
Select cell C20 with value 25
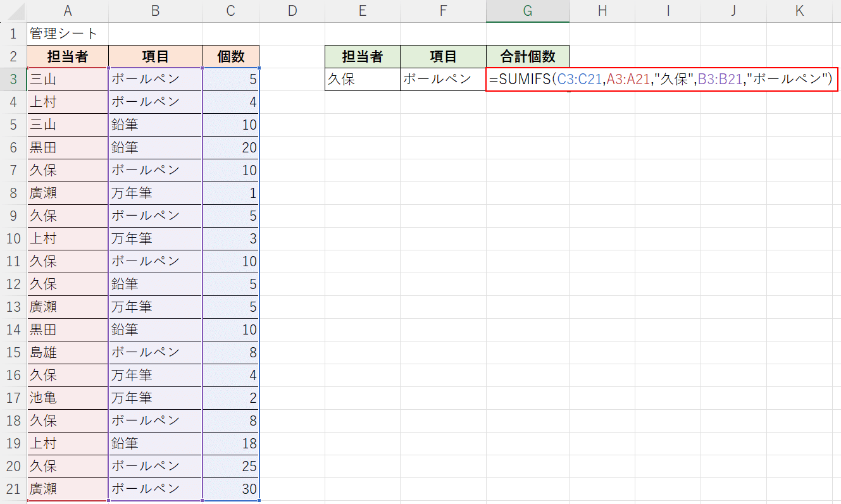pyautogui.click(x=231, y=466)
